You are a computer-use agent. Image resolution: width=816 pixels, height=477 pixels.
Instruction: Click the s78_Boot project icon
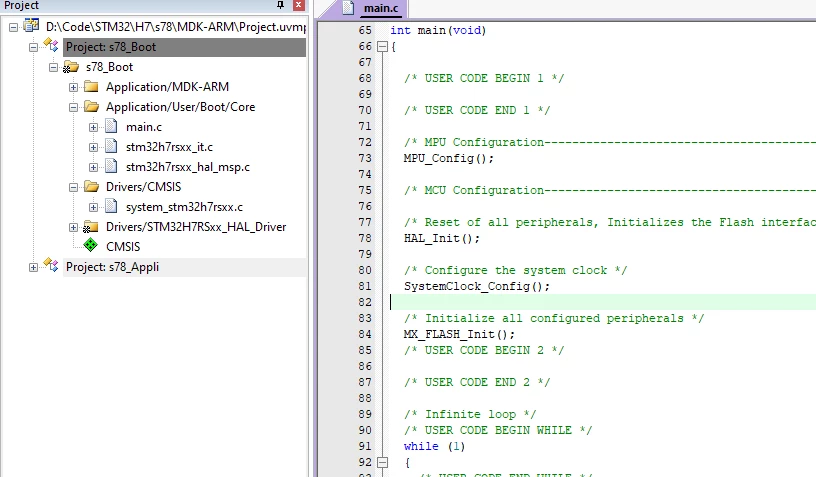[51, 46]
